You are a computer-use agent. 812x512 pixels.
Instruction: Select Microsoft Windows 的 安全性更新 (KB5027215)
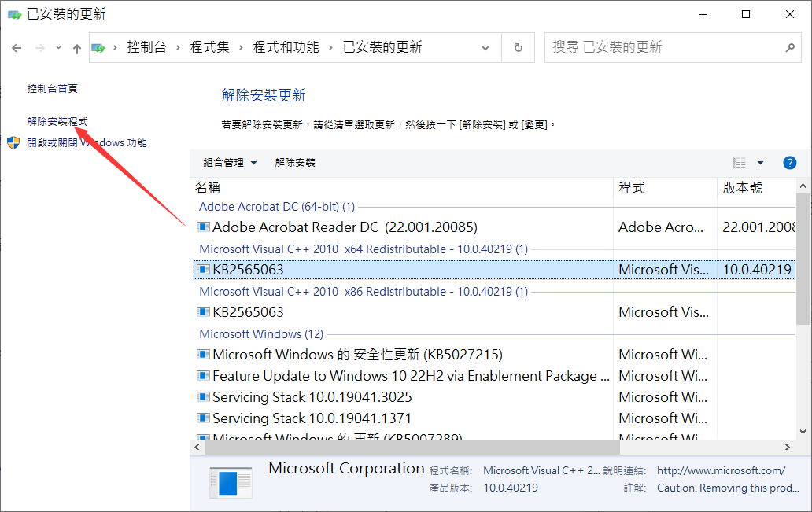(x=358, y=354)
